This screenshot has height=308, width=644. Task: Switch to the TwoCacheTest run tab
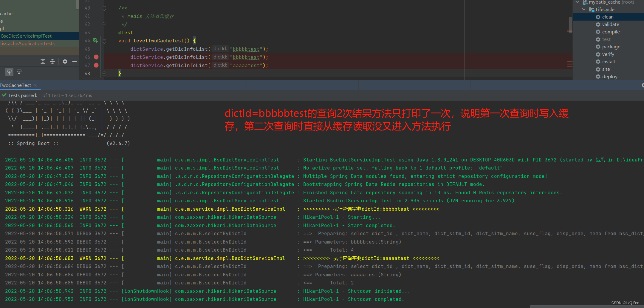coord(16,85)
